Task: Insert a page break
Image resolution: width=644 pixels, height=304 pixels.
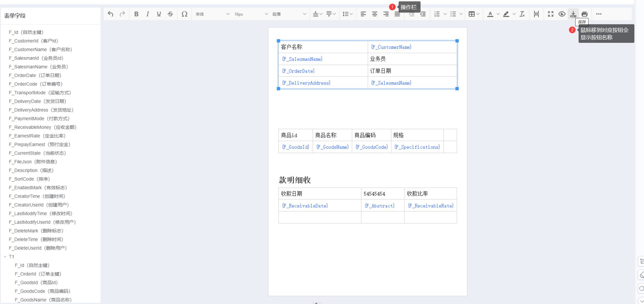Action: [536, 14]
